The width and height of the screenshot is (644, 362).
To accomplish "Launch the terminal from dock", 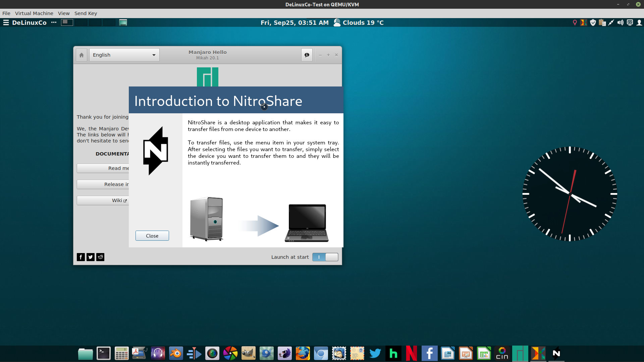I will (104, 353).
